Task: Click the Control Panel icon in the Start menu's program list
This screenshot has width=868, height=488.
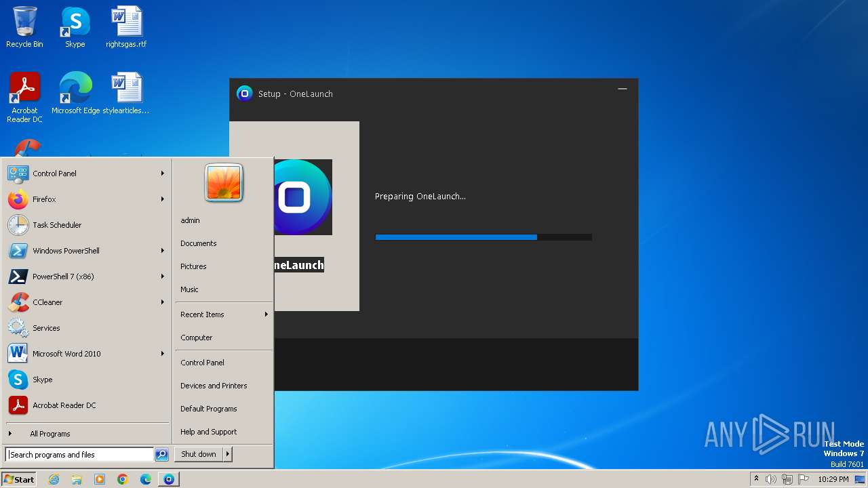Action: point(18,174)
